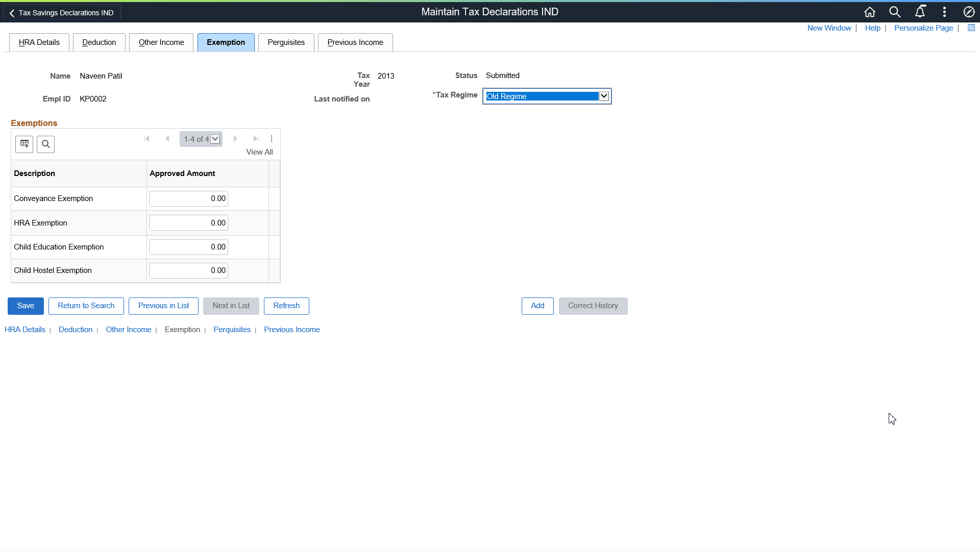Click the Add button
This screenshot has height=551, width=980.
click(537, 306)
